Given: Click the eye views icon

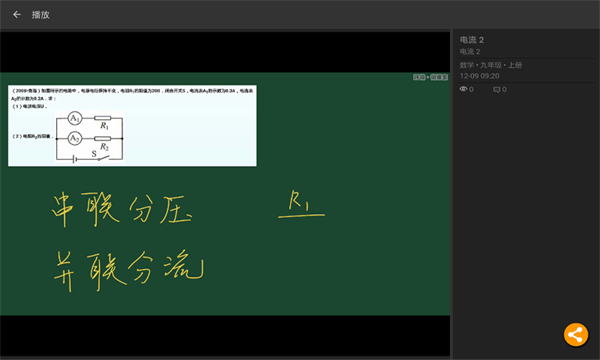Looking at the screenshot, I should point(463,89).
